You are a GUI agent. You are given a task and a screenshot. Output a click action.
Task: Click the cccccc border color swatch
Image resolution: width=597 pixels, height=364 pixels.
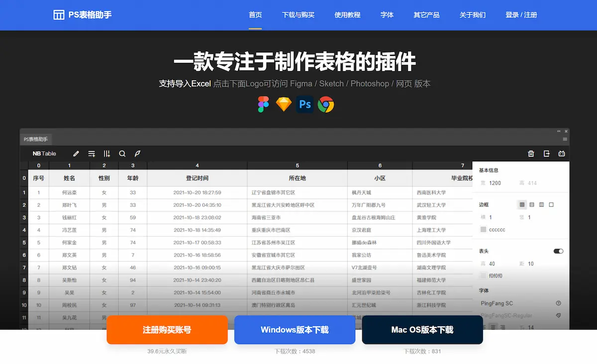pyautogui.click(x=483, y=230)
